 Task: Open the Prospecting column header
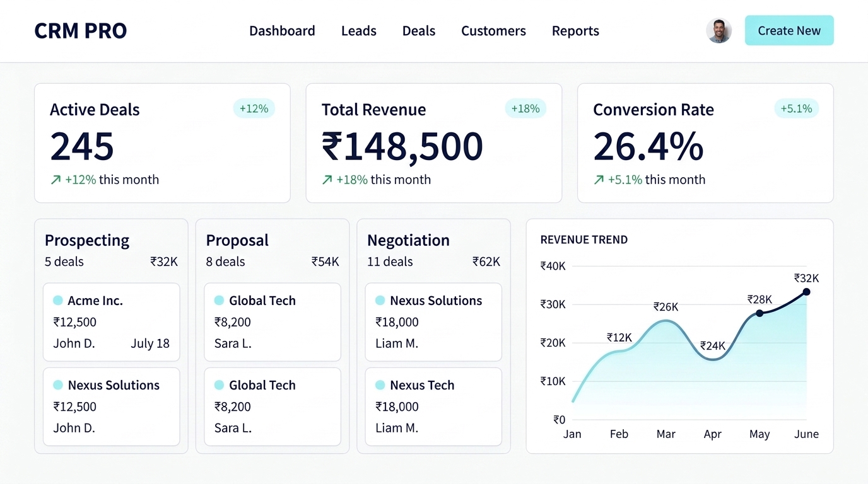(x=87, y=241)
